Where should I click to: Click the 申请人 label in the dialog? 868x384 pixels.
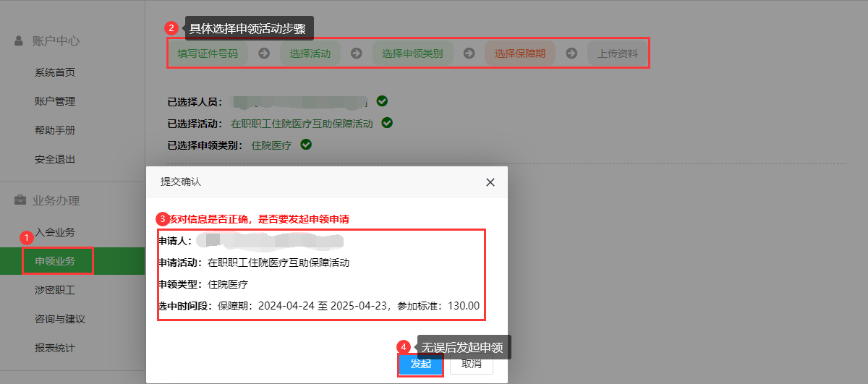coord(176,241)
